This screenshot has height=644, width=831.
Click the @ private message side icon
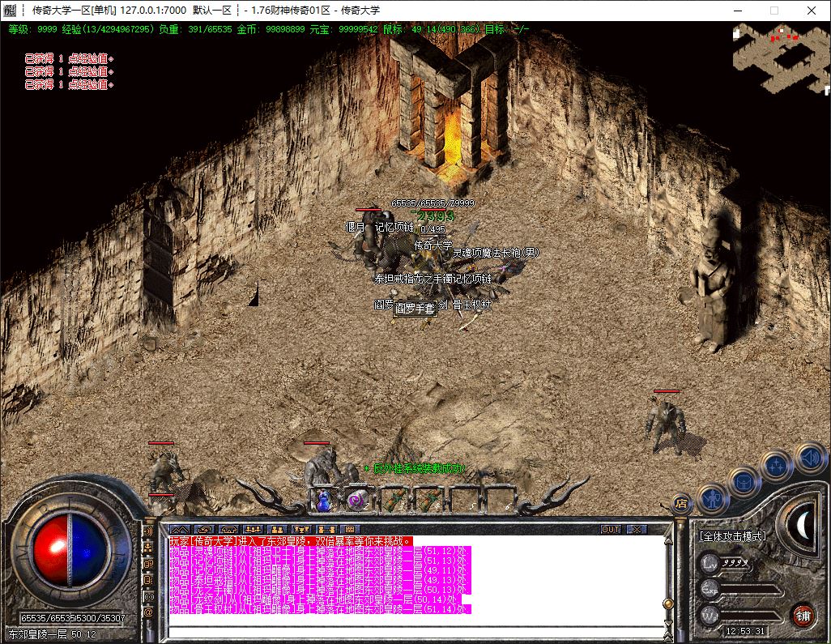[x=148, y=612]
